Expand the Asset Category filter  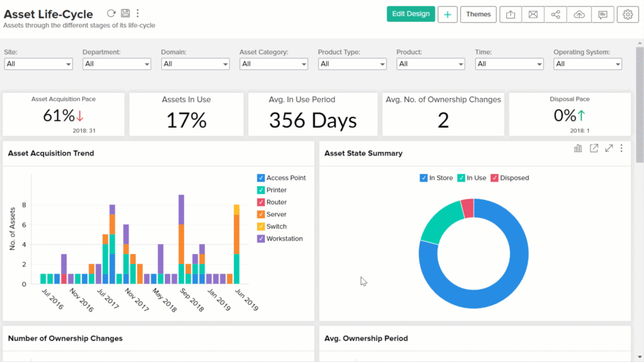[x=274, y=63]
